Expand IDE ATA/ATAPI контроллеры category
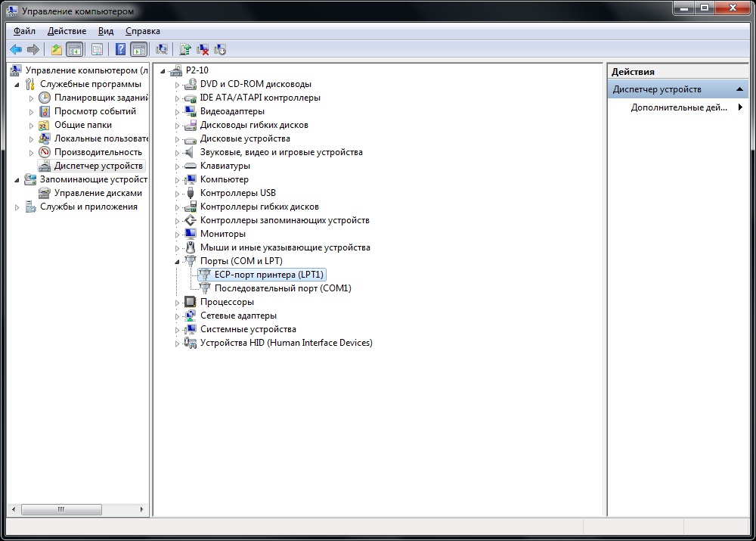The width and height of the screenshot is (756, 541). point(177,98)
